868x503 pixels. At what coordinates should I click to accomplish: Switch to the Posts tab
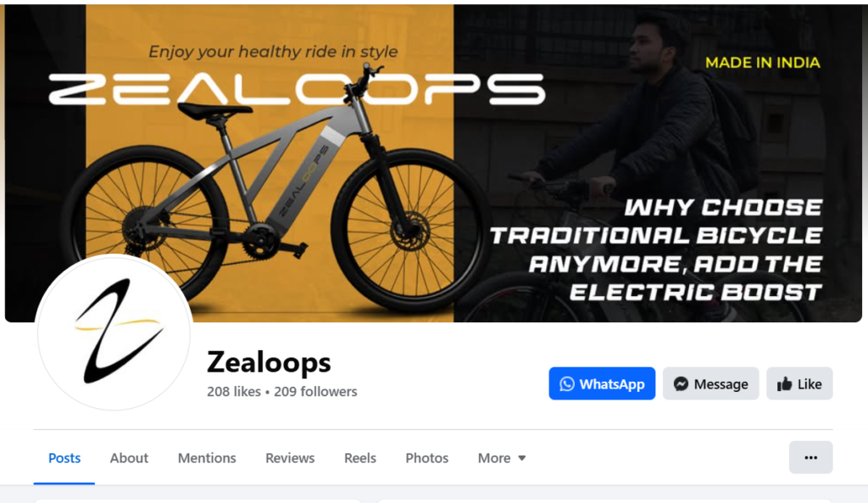(64, 458)
